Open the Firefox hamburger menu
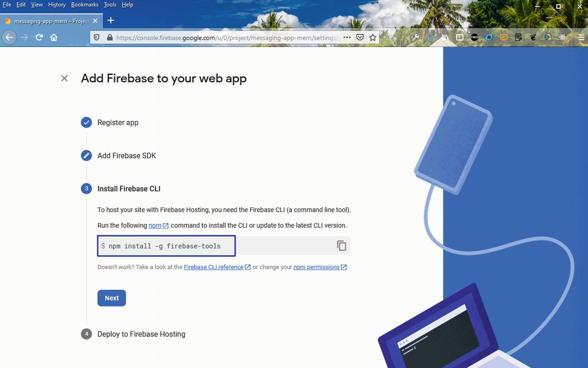This screenshot has height=368, width=588. [x=581, y=37]
